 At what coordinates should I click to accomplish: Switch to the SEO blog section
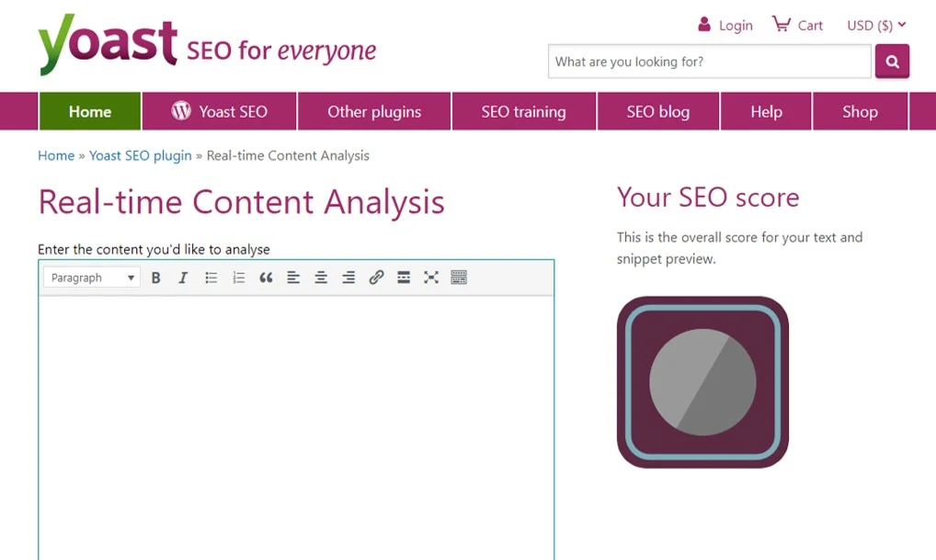(x=657, y=111)
